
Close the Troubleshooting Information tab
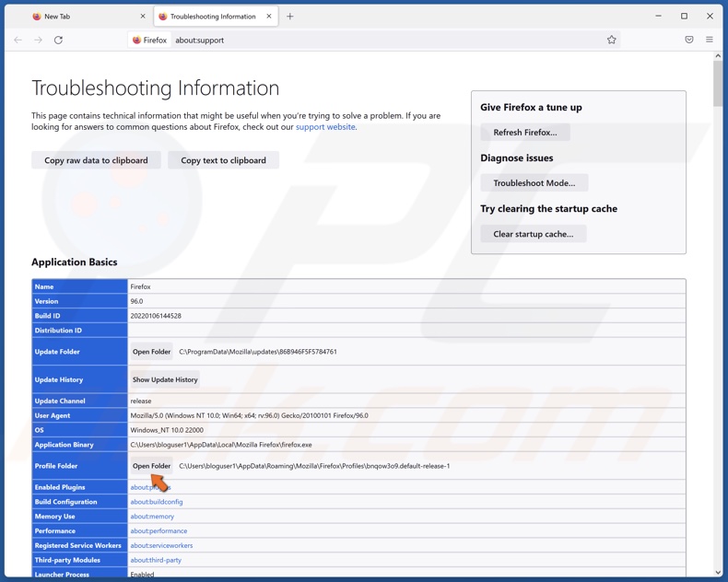(x=269, y=17)
